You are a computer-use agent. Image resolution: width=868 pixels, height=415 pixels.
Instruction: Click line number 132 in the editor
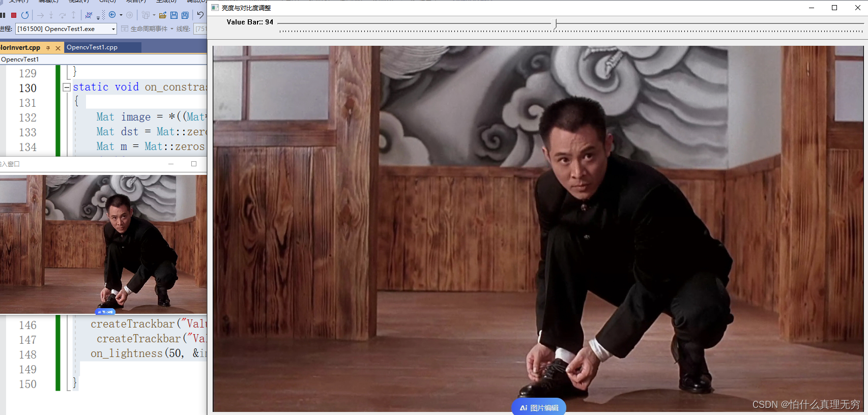point(28,117)
